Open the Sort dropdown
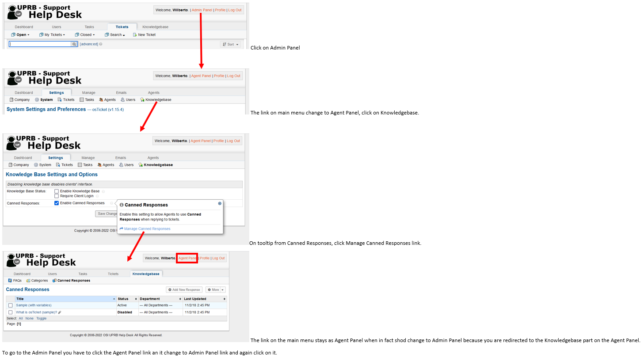Screen dimensions: 644x358 [231, 44]
